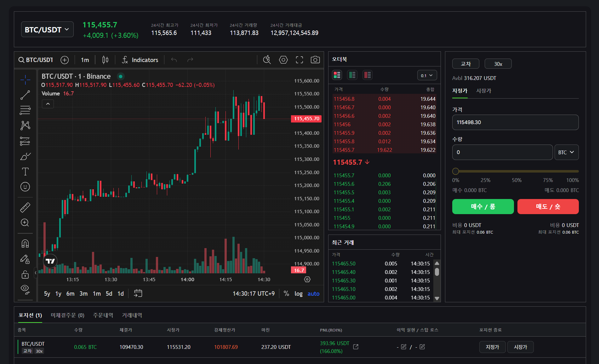Enter fullscreen chart mode

299,60
